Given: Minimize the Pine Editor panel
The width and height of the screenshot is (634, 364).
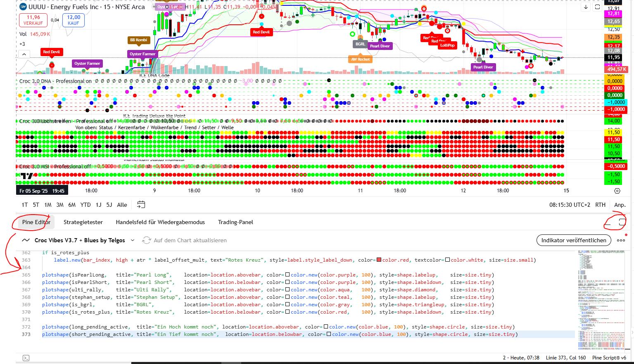Looking at the screenshot, I should pos(608,223).
